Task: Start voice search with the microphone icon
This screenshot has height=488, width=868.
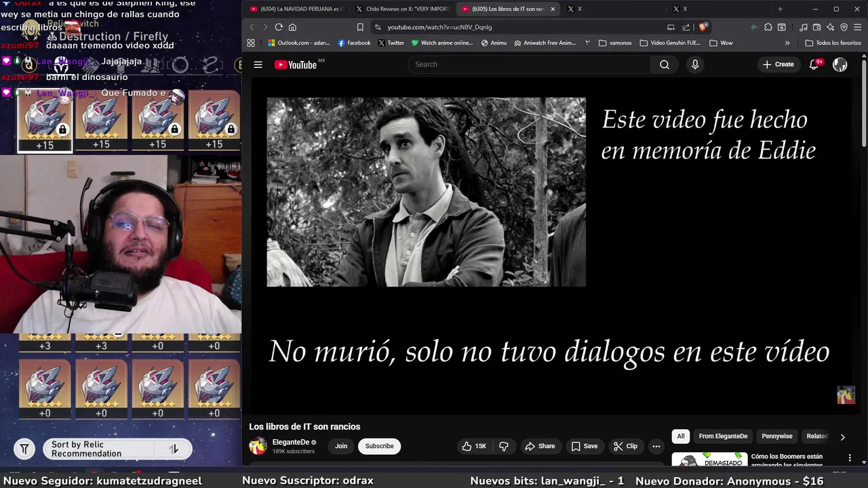Action: point(694,64)
